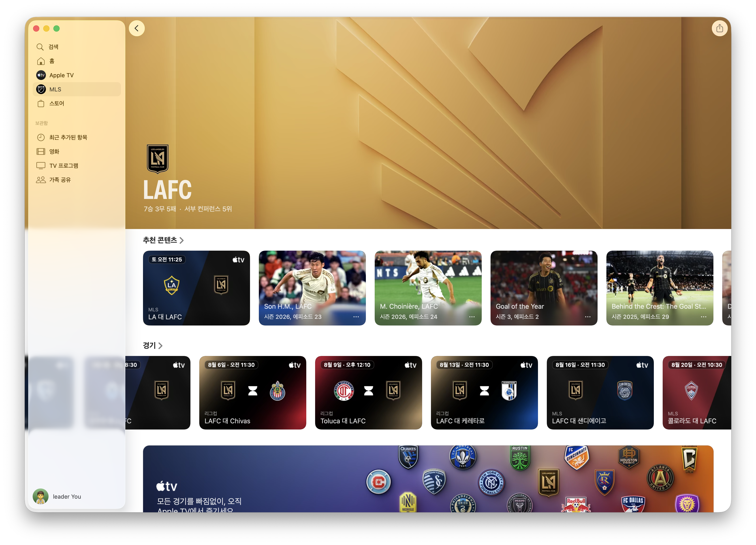Click the LAFC team title text
The image size is (756, 545).
167,189
